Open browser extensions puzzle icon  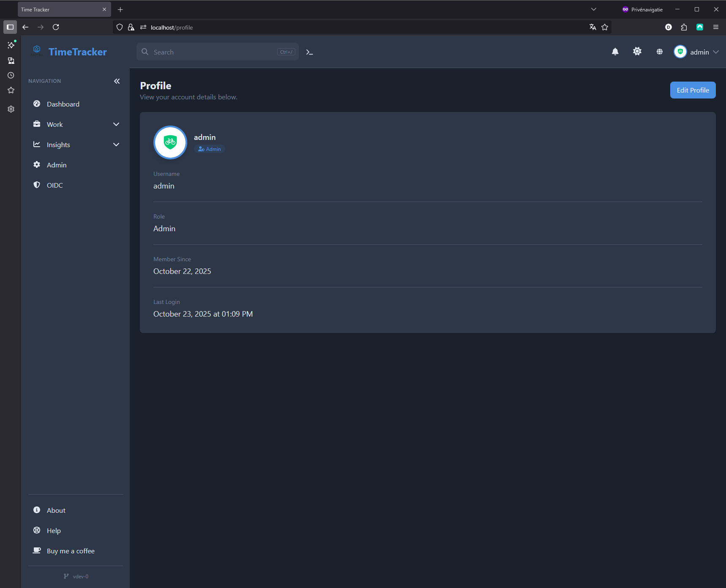tap(684, 27)
